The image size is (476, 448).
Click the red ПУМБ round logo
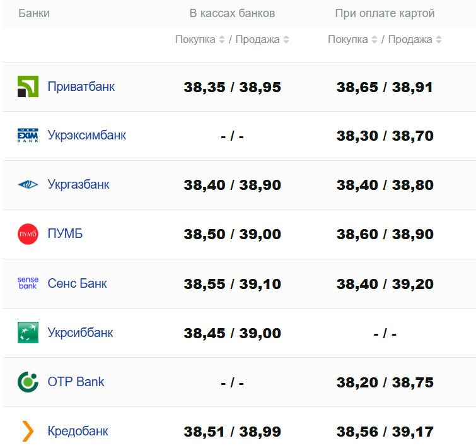(x=28, y=234)
